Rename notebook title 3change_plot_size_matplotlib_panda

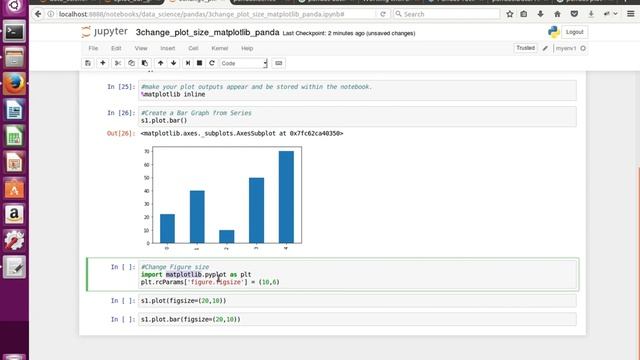[207, 32]
